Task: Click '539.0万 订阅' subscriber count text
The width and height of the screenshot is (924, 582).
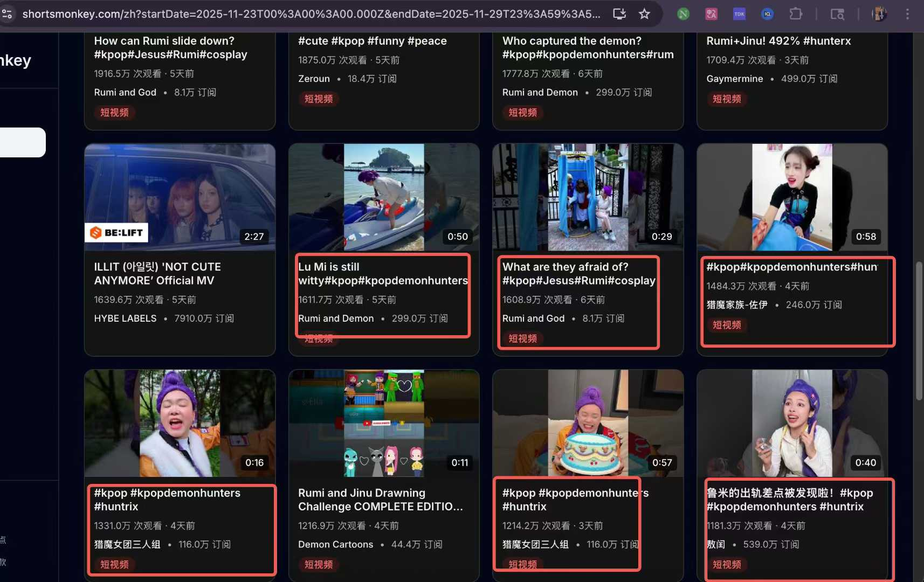Action: coord(771,544)
